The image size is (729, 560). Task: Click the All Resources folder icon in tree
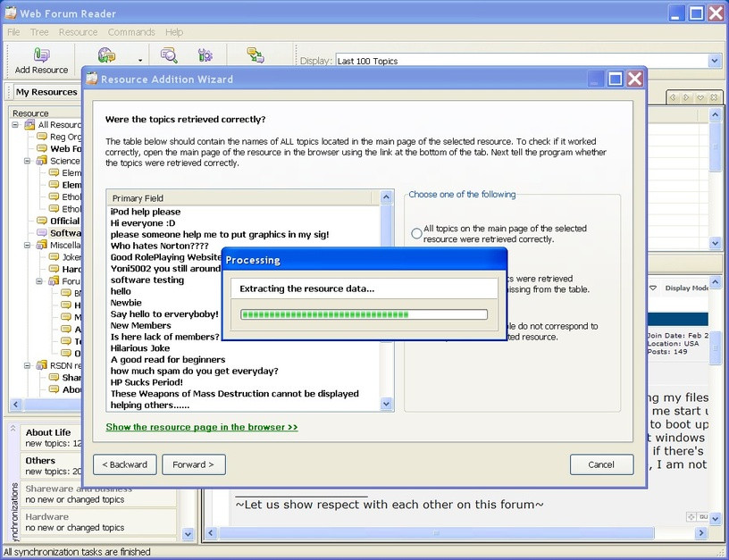pyautogui.click(x=29, y=125)
